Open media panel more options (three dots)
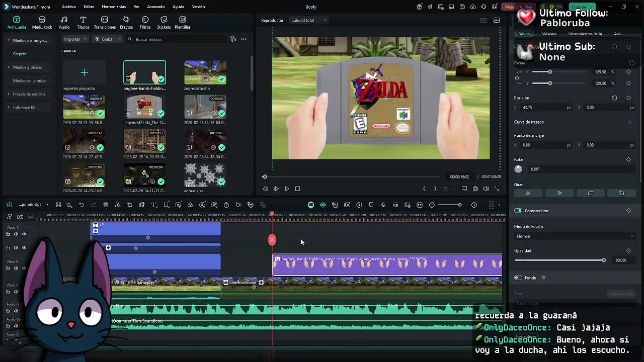Image resolution: width=644 pixels, height=362 pixels. tap(244, 39)
